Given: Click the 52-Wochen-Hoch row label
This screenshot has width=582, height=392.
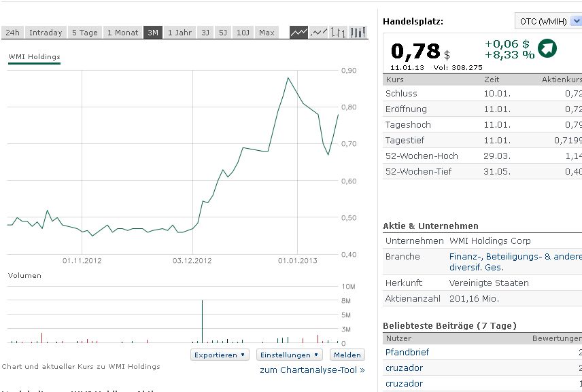Looking at the screenshot, I should 422,156.
